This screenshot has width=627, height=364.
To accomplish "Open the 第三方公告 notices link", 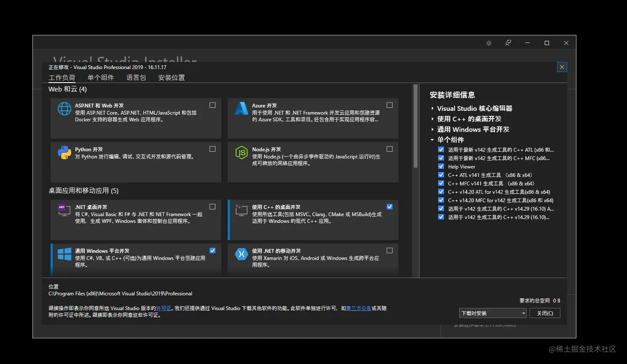I will pos(358,308).
